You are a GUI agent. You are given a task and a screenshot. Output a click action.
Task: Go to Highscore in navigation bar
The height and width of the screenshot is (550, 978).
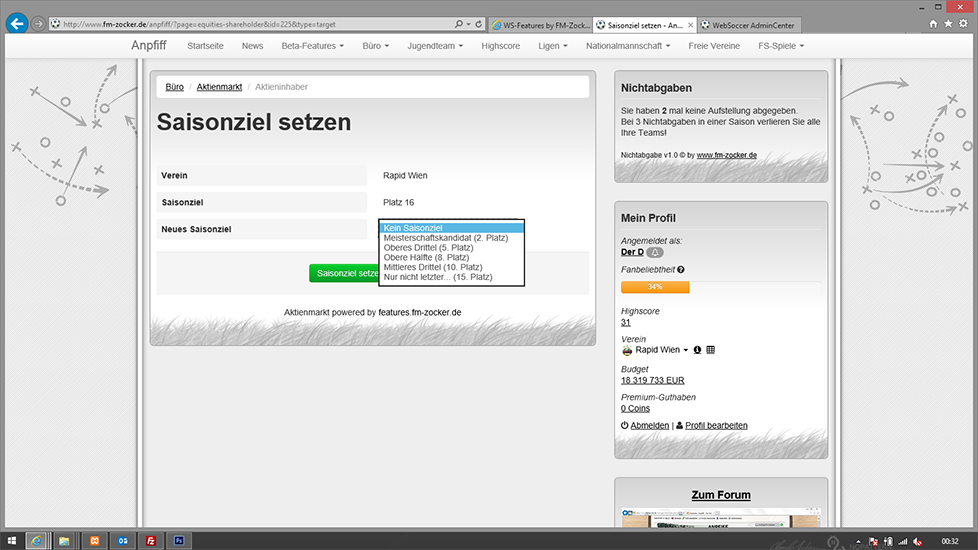(x=500, y=45)
